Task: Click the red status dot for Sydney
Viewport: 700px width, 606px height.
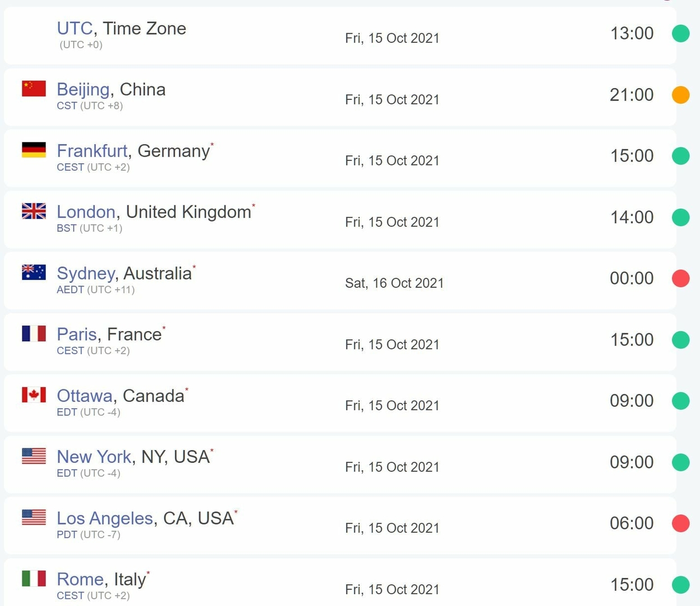Action: pos(680,278)
